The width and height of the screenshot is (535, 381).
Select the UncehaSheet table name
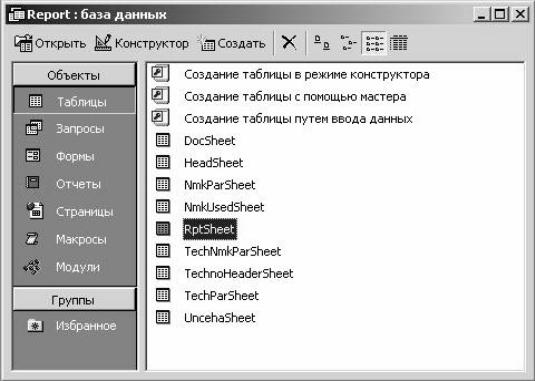coord(220,318)
